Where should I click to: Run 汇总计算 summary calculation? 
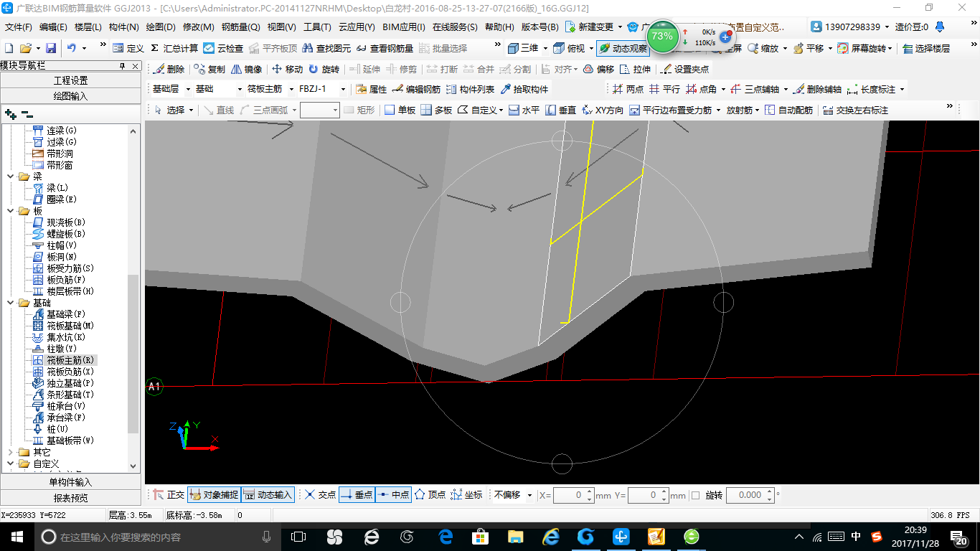[174, 48]
